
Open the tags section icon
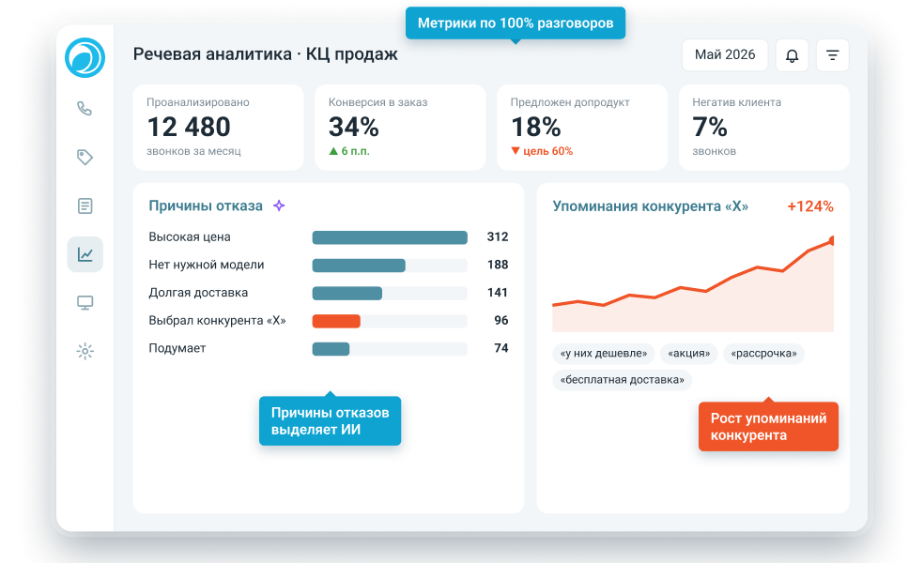point(85,158)
